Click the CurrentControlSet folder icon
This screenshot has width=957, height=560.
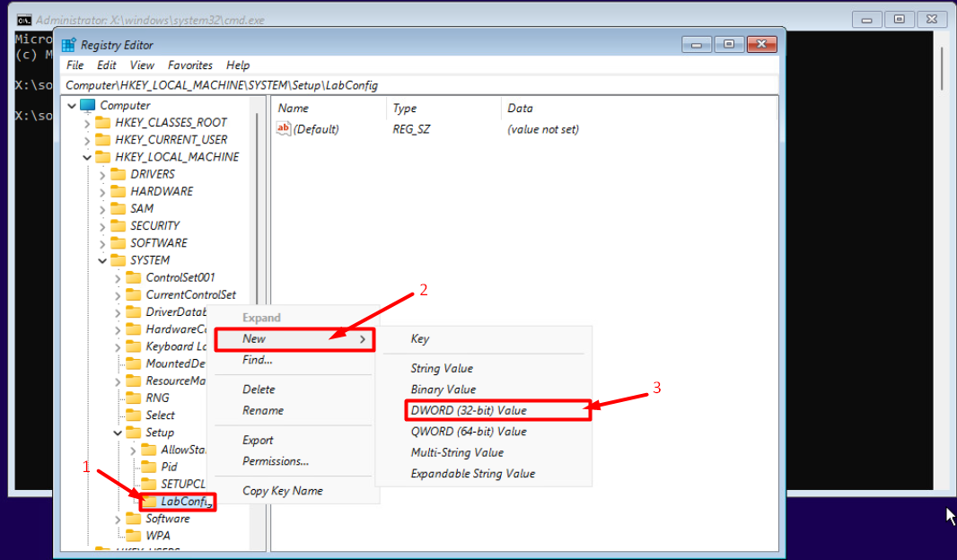[134, 294]
